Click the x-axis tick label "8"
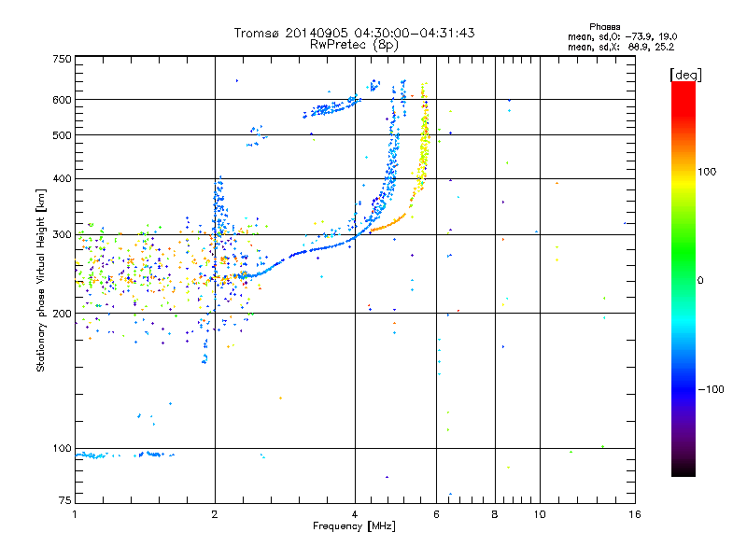The width and height of the screenshot is (747, 560). click(x=495, y=514)
